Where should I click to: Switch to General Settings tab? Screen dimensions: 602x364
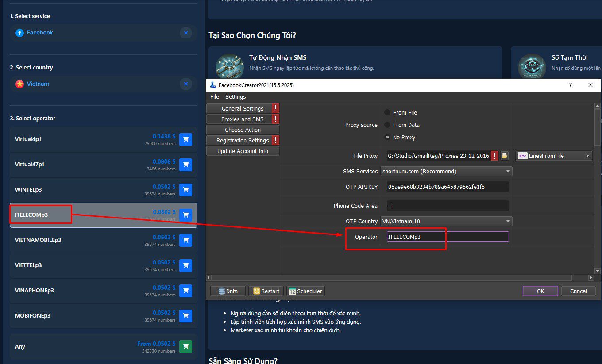click(243, 108)
